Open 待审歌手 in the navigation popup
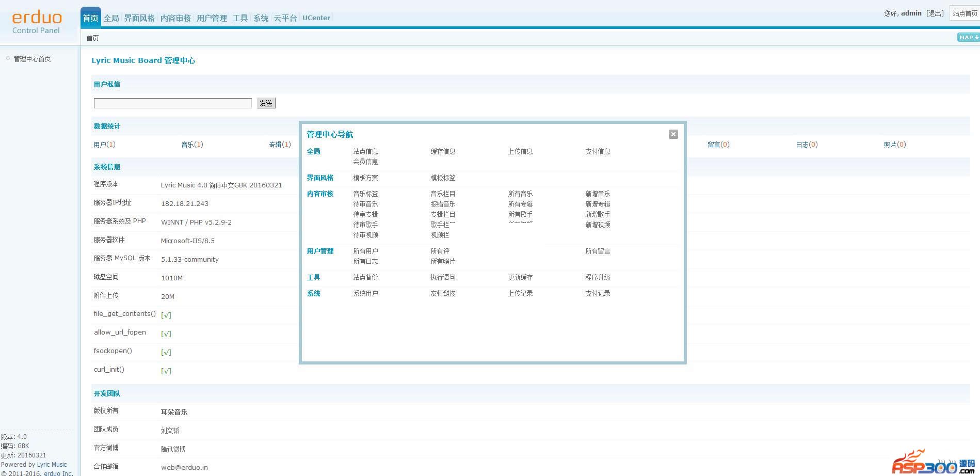980x476 pixels. coord(365,225)
